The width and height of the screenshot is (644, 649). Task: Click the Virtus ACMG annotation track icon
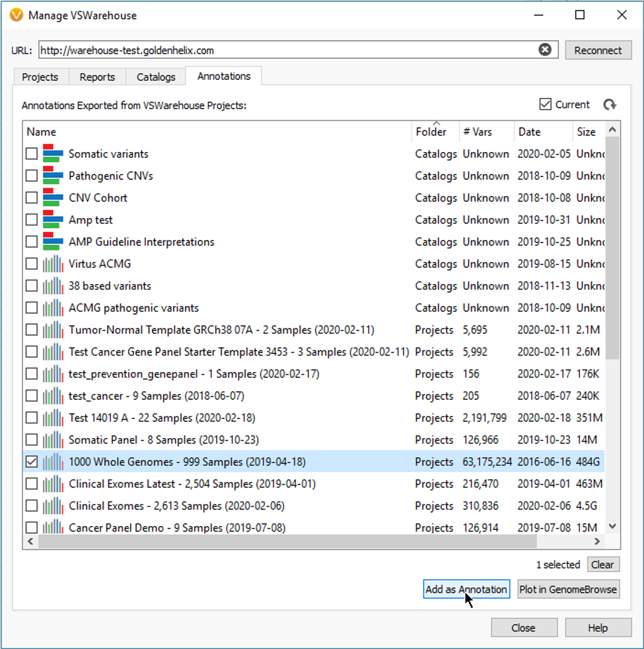(x=53, y=264)
